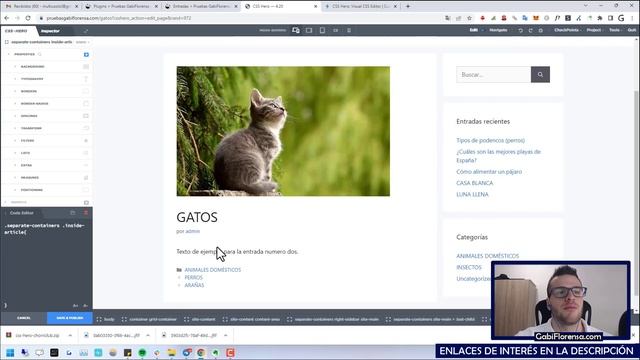Switch to the CSS Hero tab
The width and height of the screenshot is (640, 360).
coord(16,31)
